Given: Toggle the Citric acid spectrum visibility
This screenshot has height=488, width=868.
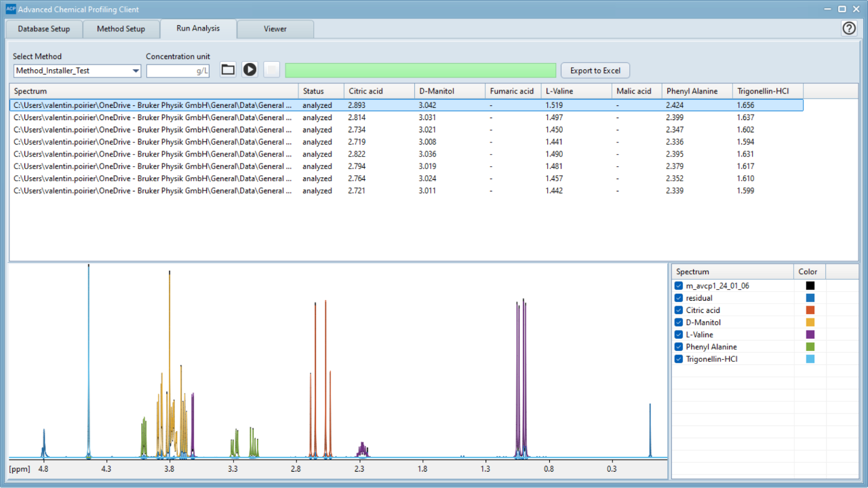Looking at the screenshot, I should (679, 310).
